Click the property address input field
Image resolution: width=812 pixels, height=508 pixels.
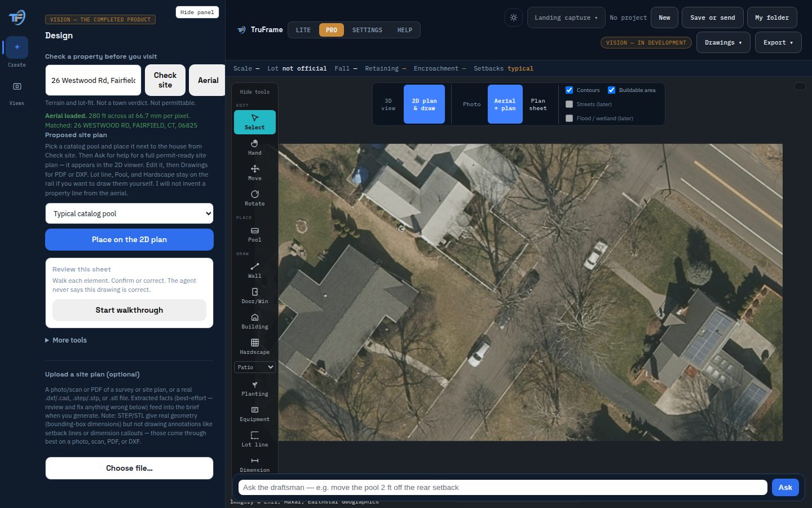coord(93,80)
